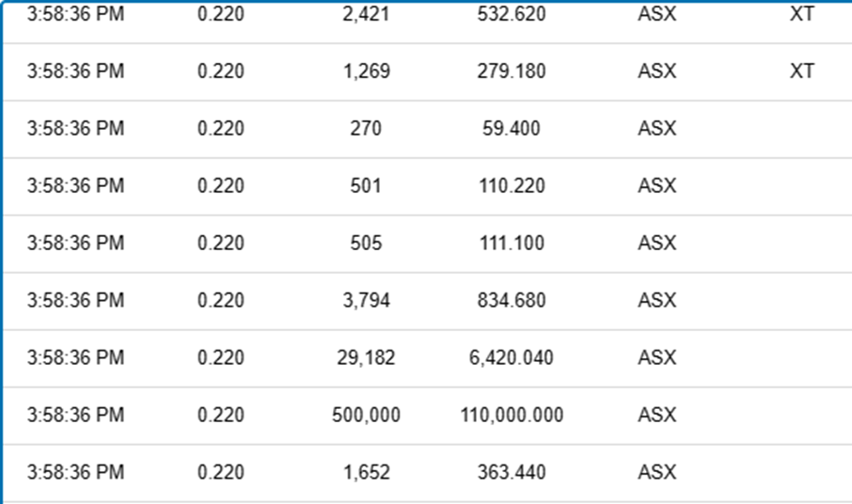
Task: Select the 110,000.000 value cell
Action: click(x=512, y=416)
